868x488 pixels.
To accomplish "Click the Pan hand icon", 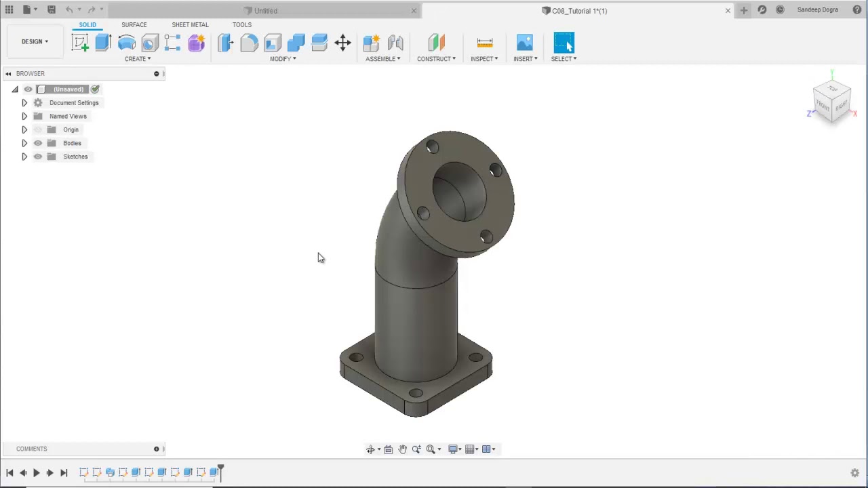I will 402,449.
